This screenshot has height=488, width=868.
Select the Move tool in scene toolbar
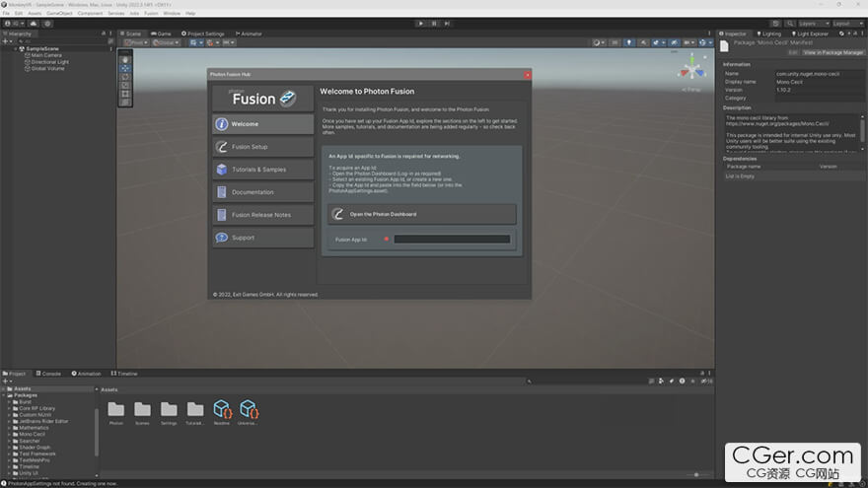[125, 69]
